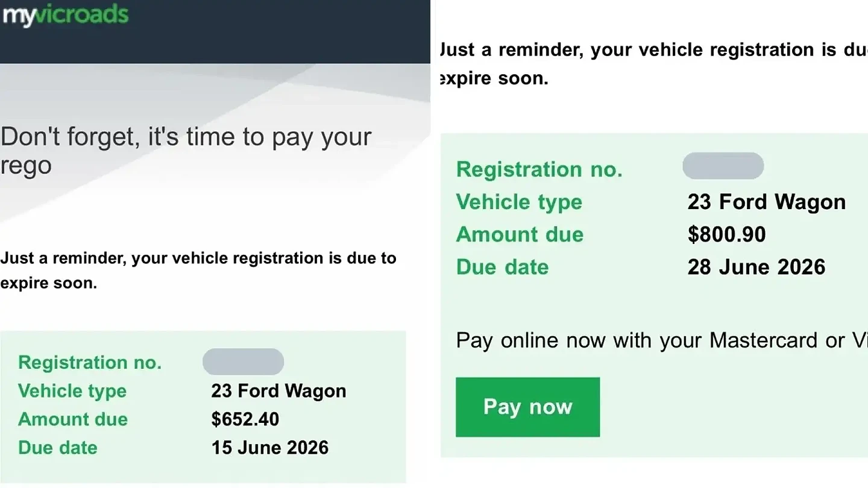Click the $652.40 amount value
868x488 pixels.
(x=245, y=419)
